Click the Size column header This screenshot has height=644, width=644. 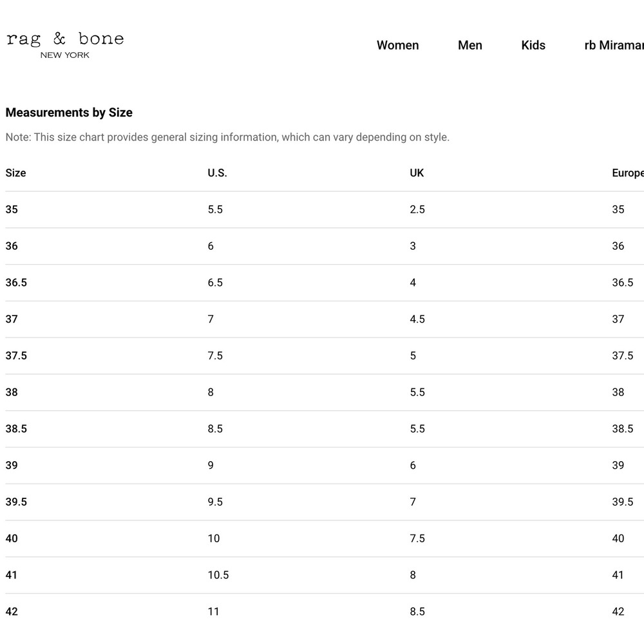(15, 173)
